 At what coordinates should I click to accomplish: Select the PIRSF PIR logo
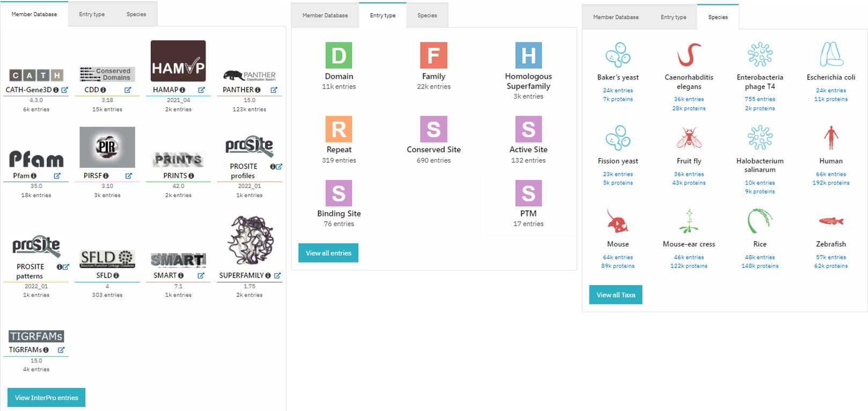point(107,147)
